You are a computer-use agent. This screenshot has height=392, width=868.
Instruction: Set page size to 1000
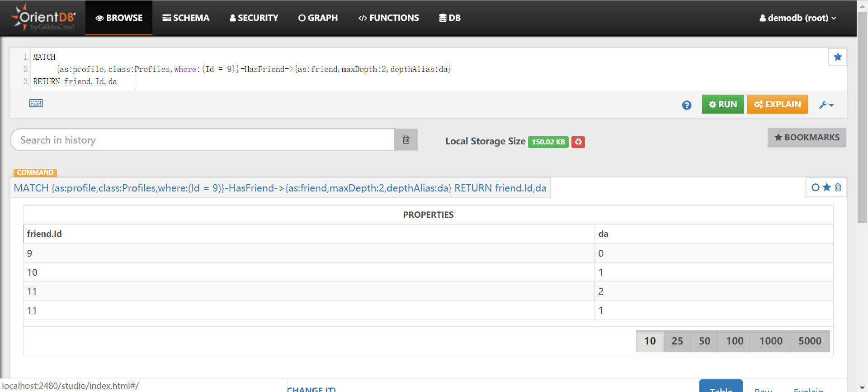point(771,341)
